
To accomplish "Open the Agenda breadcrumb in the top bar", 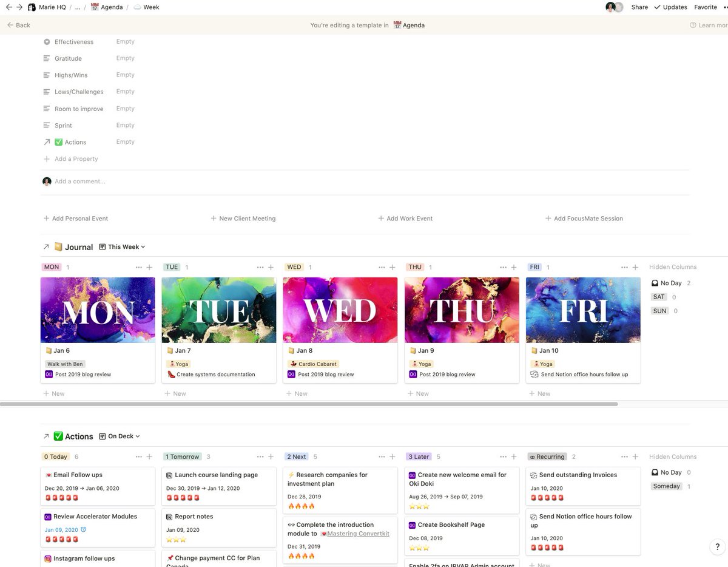I will coord(107,7).
